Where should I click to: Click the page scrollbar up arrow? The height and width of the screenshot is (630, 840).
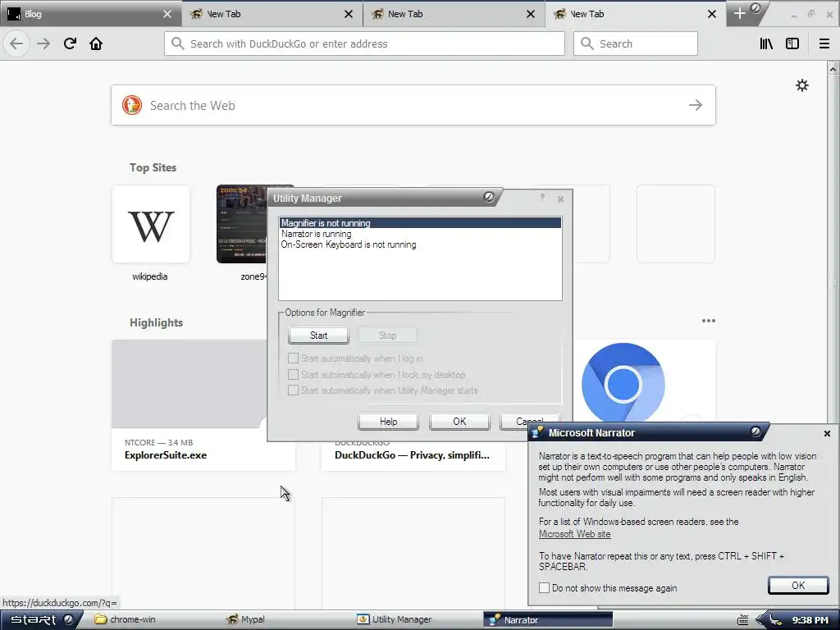click(x=833, y=69)
